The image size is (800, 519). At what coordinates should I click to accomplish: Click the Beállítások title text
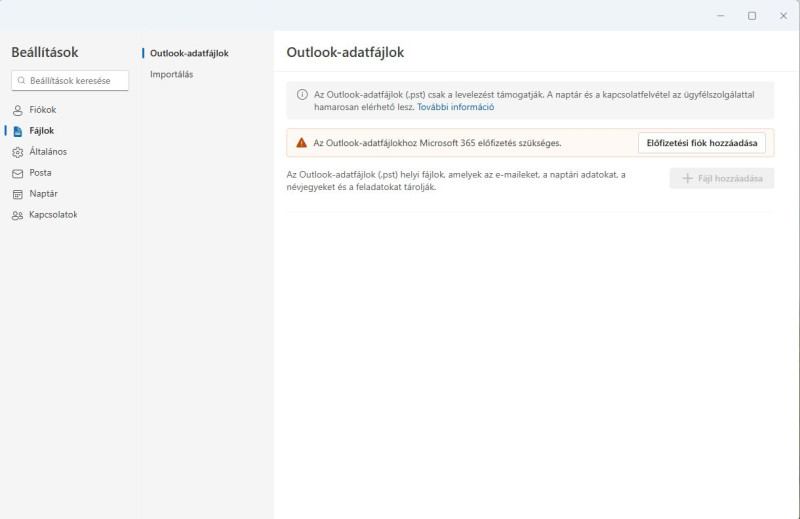[x=45, y=52]
